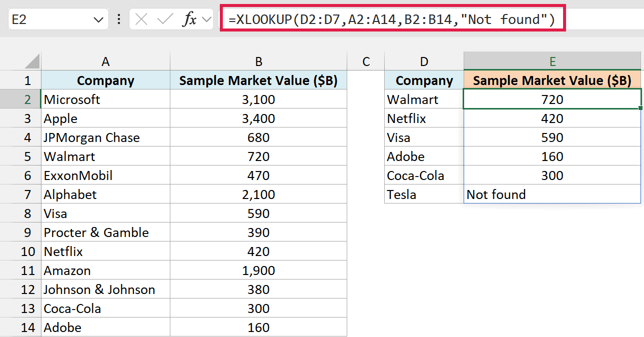Viewport: 644px width, 337px height.
Task: Click the formula bar vertical dots handle
Action: click(x=118, y=19)
